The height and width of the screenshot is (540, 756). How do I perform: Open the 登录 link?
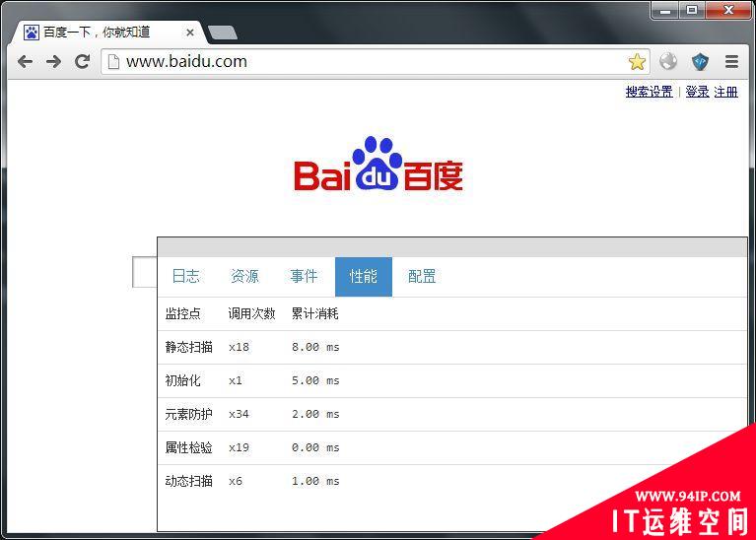pyautogui.click(x=697, y=92)
